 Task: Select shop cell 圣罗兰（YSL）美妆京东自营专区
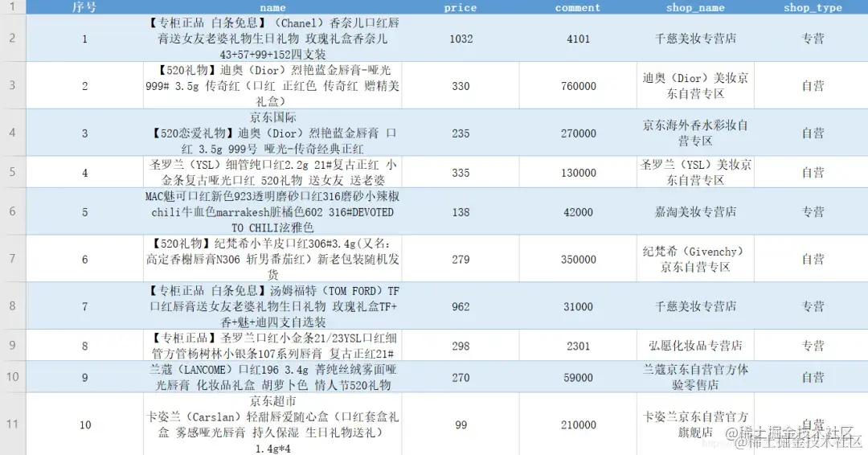[695, 172]
